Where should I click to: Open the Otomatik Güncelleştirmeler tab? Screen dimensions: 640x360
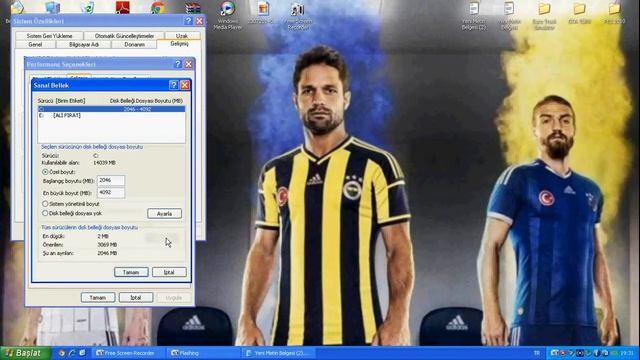[x=124, y=36]
